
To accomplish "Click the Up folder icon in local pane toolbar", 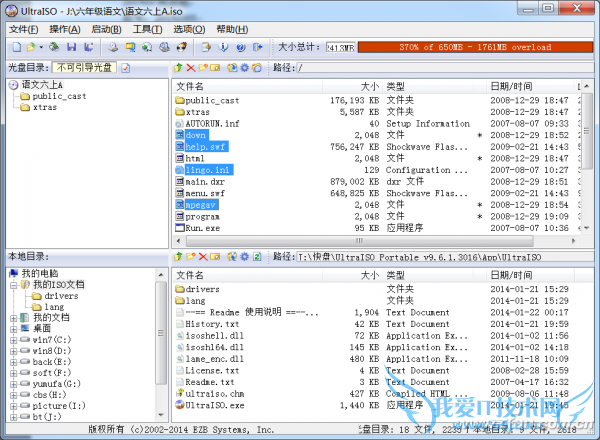I will tap(178, 257).
